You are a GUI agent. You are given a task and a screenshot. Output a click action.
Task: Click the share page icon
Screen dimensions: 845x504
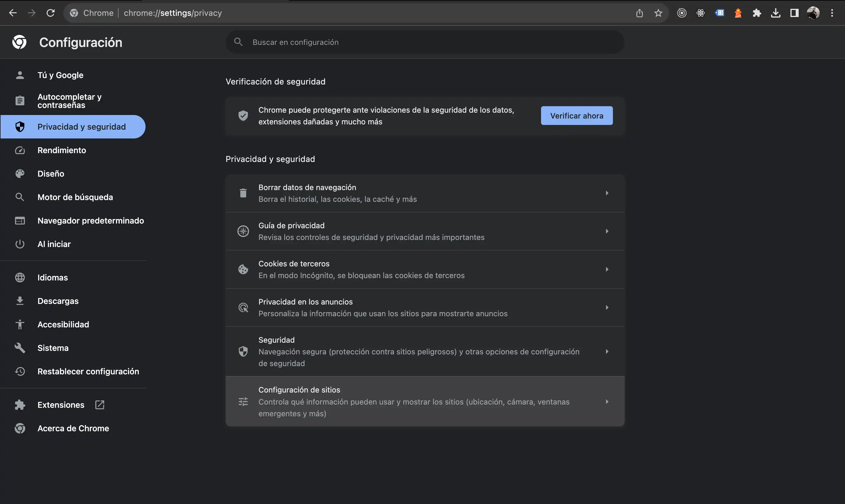640,13
